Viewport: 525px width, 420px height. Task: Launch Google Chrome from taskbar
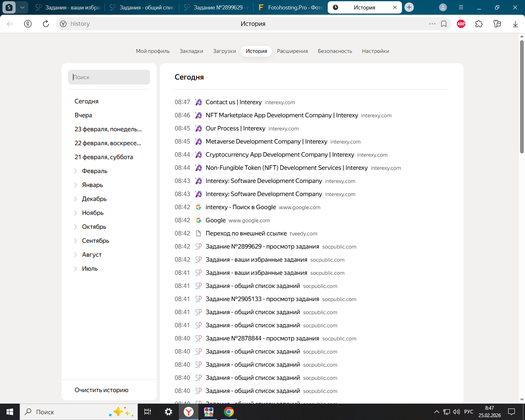[x=229, y=412]
